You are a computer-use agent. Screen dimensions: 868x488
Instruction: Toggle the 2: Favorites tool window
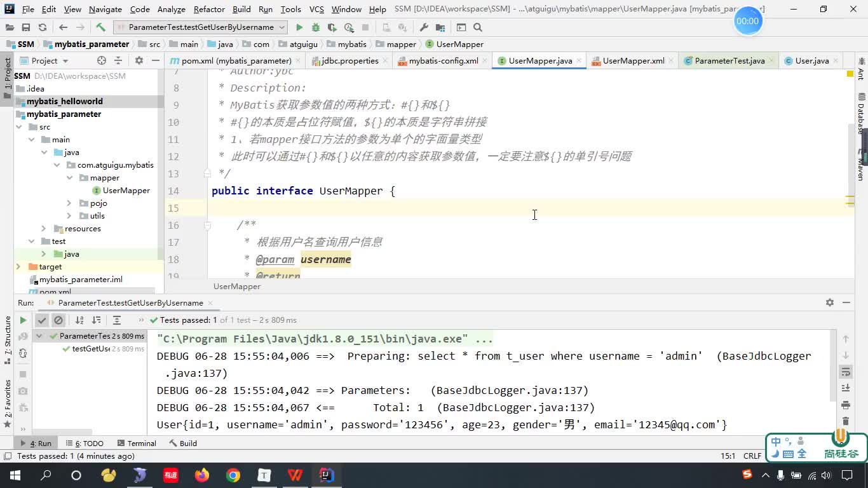click(x=7, y=403)
